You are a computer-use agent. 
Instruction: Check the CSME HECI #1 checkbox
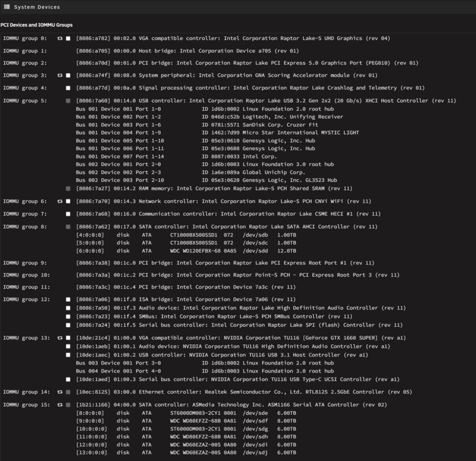pyautogui.click(x=68, y=214)
